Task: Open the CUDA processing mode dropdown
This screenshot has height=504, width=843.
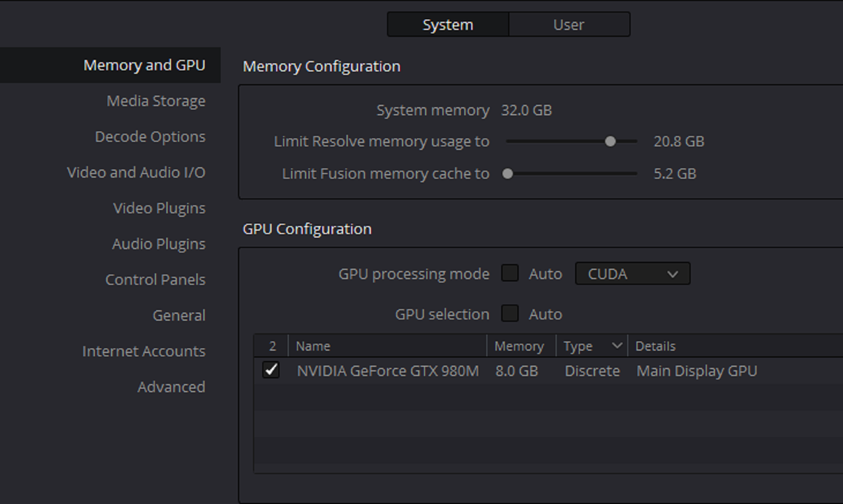Action: 633,274
